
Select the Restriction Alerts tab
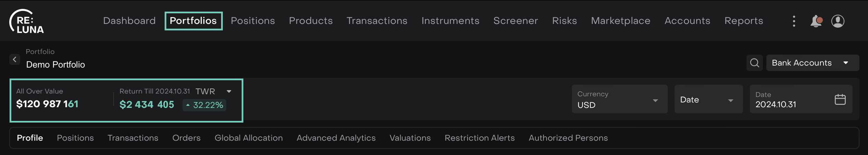[x=479, y=138]
